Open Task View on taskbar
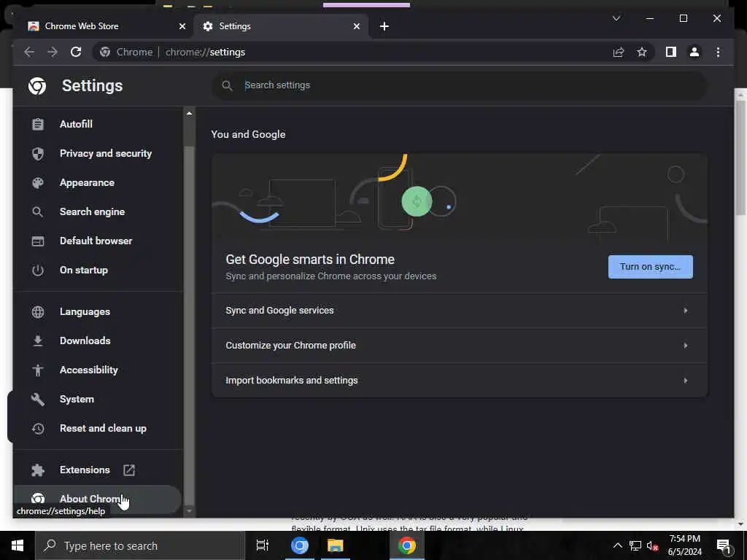This screenshot has width=747, height=560. [262, 545]
